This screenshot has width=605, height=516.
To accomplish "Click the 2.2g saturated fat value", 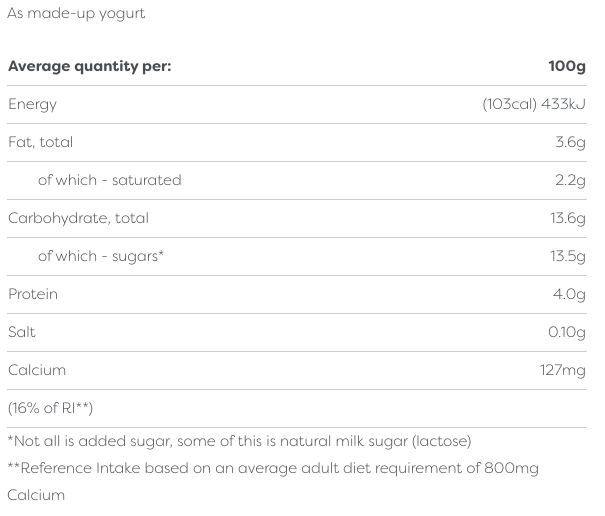I will [570, 181].
